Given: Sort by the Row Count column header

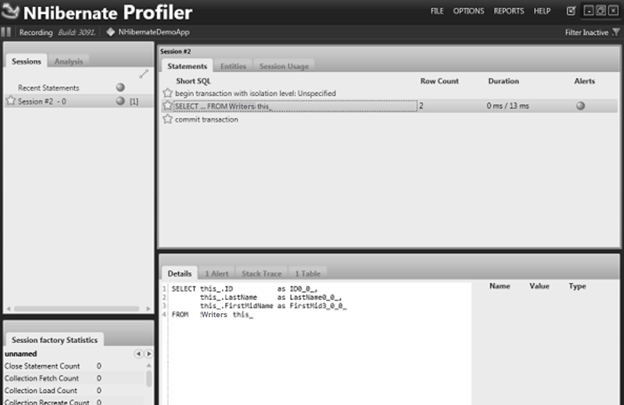Looking at the screenshot, I should (x=439, y=81).
